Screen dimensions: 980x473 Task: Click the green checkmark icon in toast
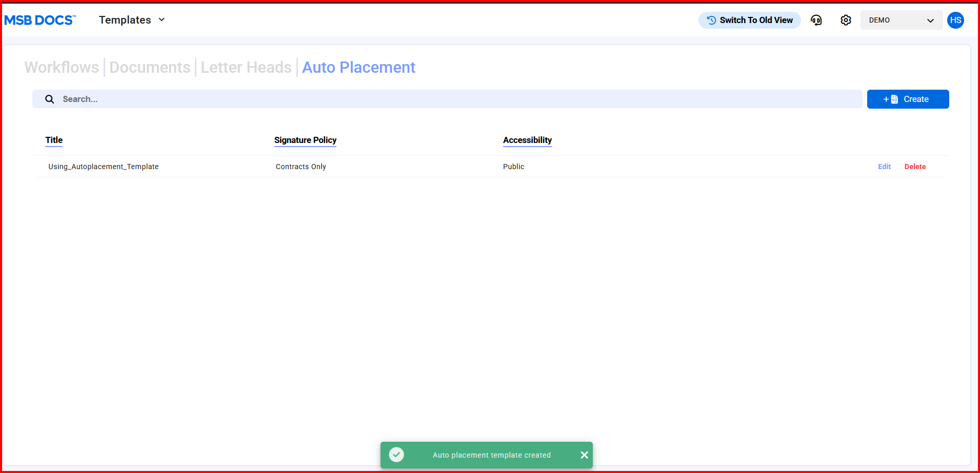396,455
